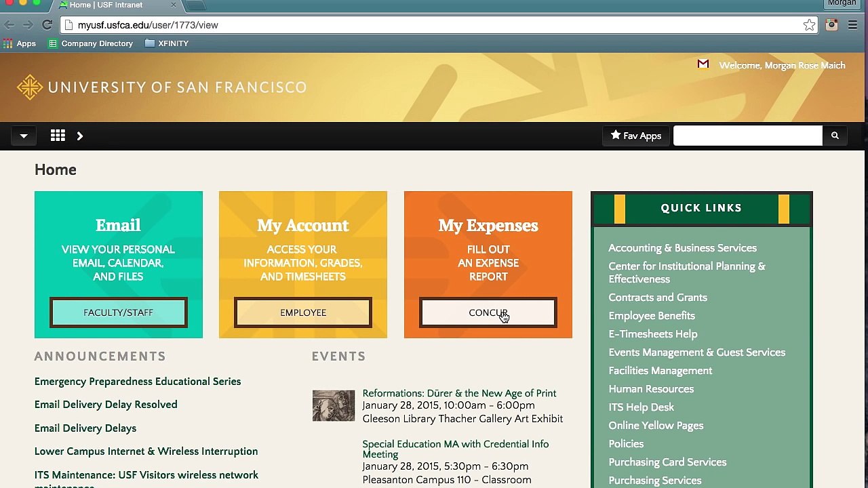Open the Apps bookmark shortcut

pos(20,43)
